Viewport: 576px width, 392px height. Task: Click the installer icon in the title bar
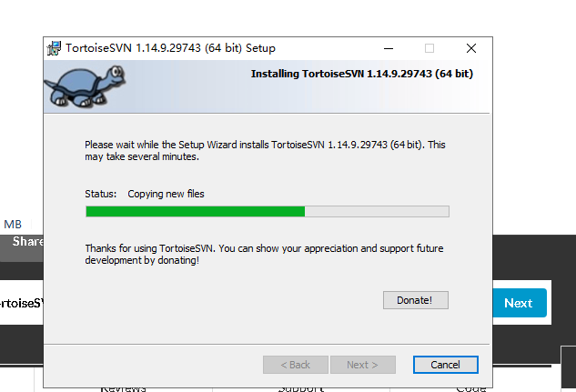pyautogui.click(x=54, y=48)
